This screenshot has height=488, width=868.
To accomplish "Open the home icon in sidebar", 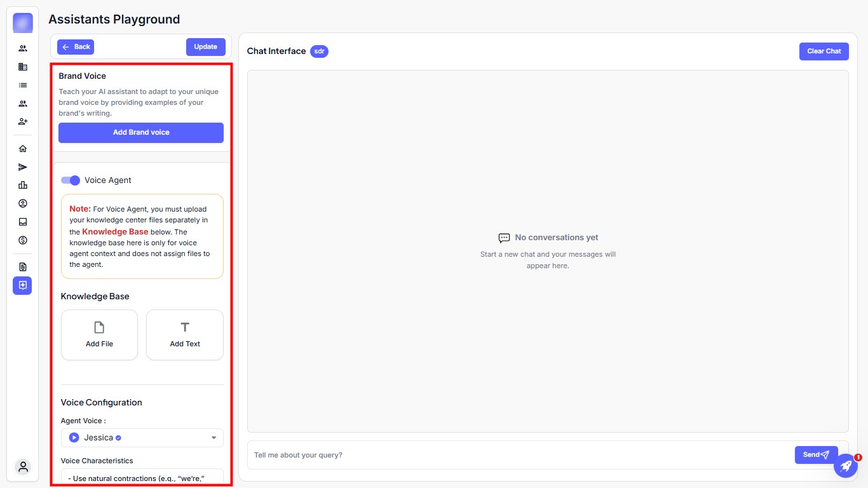I will (23, 149).
